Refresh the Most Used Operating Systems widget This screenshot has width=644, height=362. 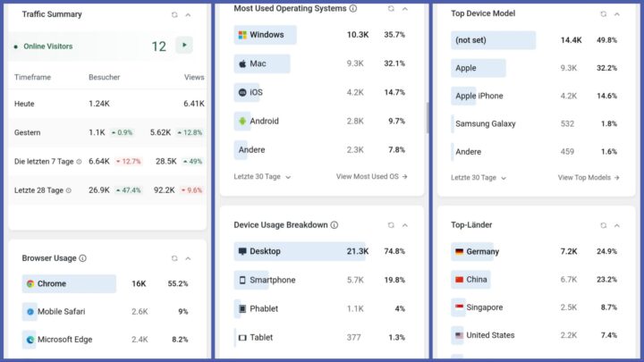click(x=391, y=8)
